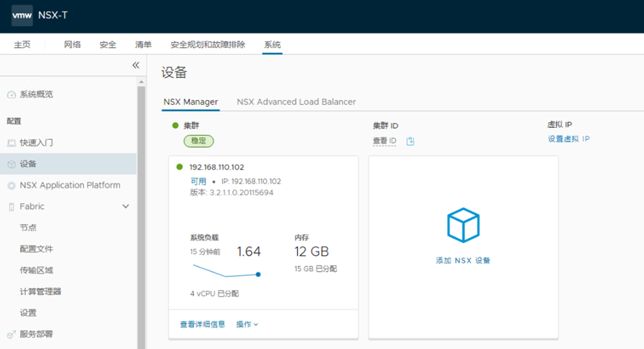Click 查看详细信息 link

pos(203,324)
